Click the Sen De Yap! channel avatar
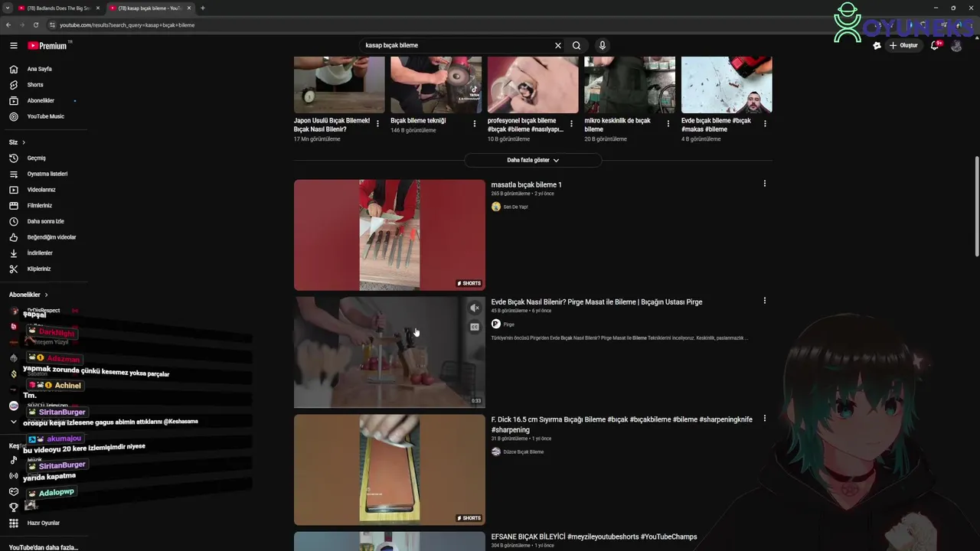Image resolution: width=980 pixels, height=551 pixels. (496, 207)
